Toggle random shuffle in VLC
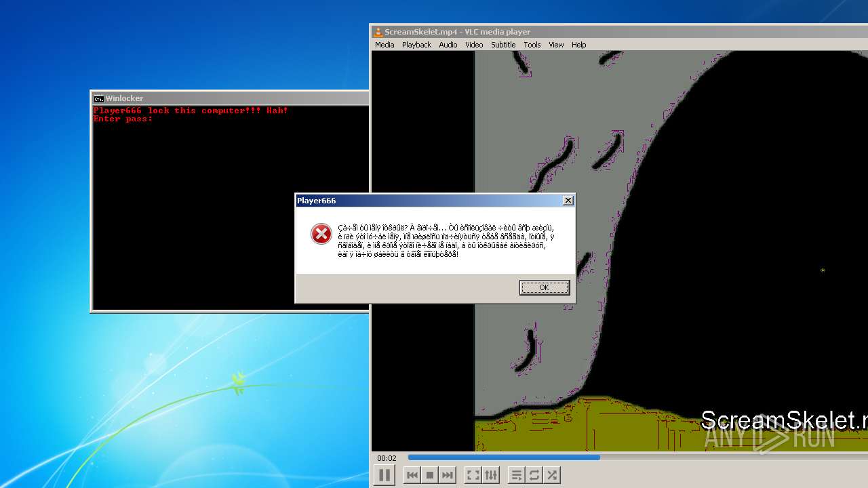 [552, 475]
